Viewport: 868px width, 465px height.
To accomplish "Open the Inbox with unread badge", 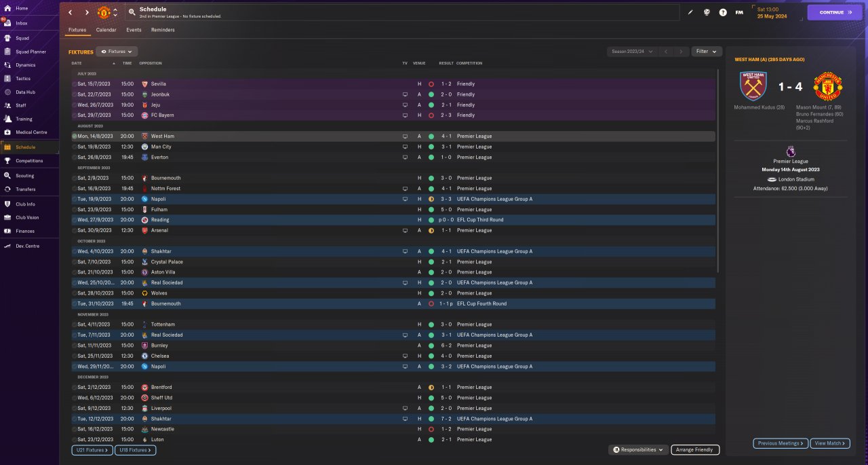I will click(22, 23).
